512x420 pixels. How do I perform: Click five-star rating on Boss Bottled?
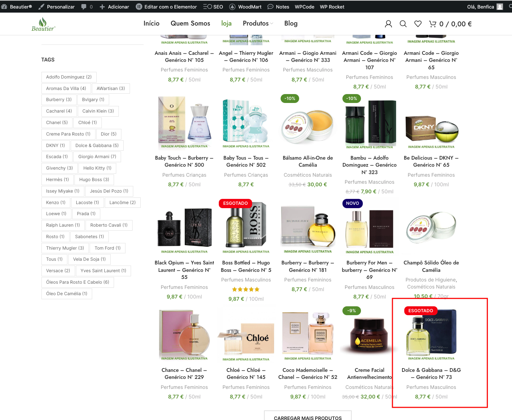point(246,289)
